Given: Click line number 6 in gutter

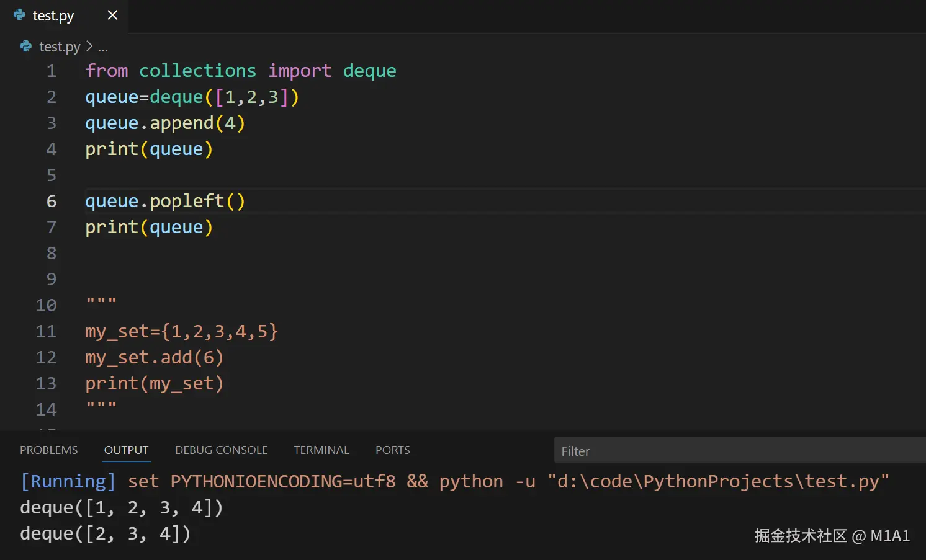Looking at the screenshot, I should click(52, 202).
